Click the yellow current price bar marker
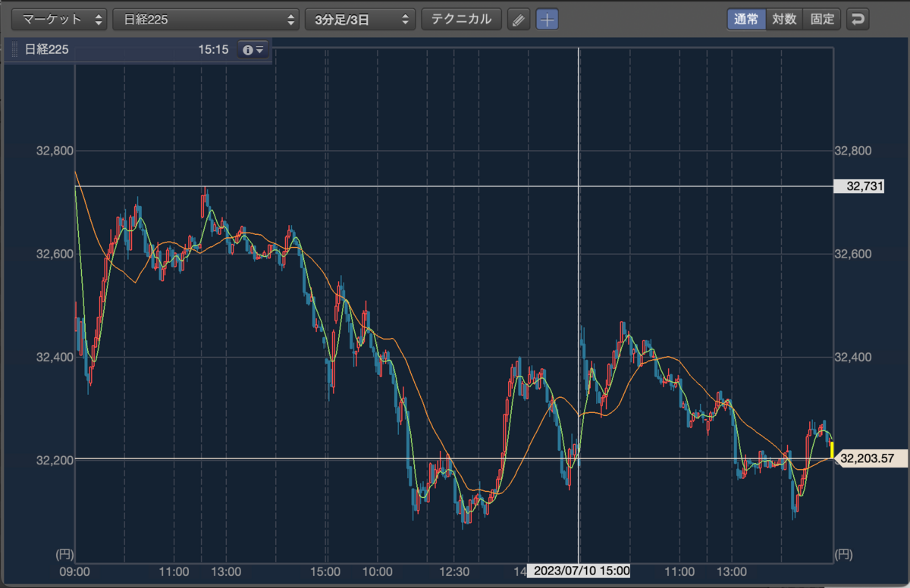The image size is (910, 588). [832, 450]
